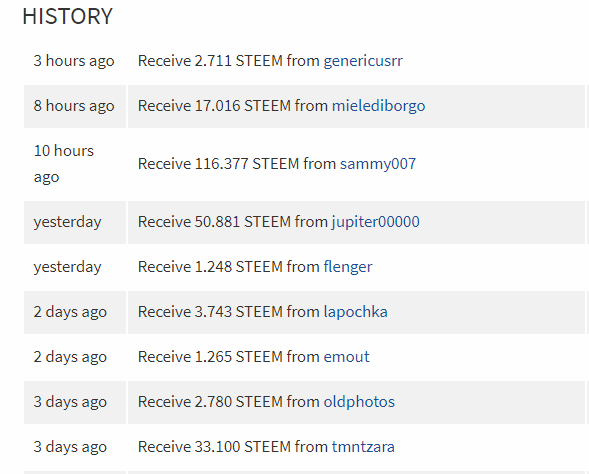The height and width of the screenshot is (474, 589).
Task: Select the 'Receive 1.265 STEEM from' text
Action: [x=228, y=357]
